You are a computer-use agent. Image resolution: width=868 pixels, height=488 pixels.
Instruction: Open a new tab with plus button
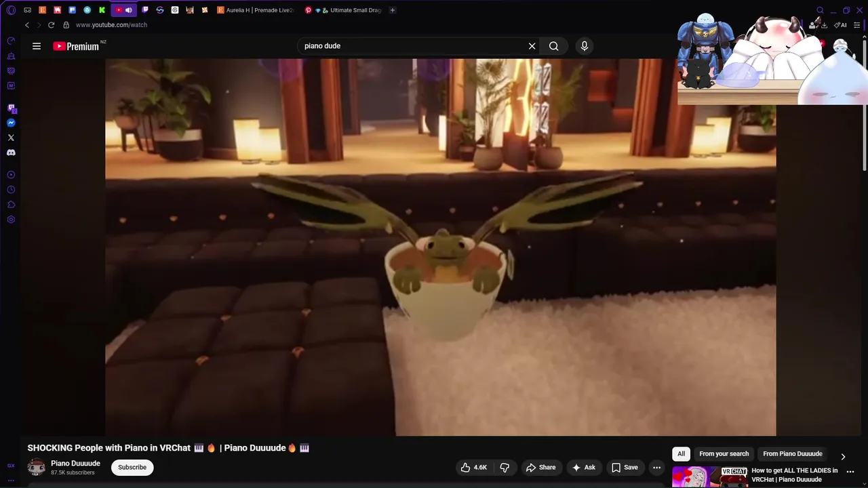pos(393,10)
